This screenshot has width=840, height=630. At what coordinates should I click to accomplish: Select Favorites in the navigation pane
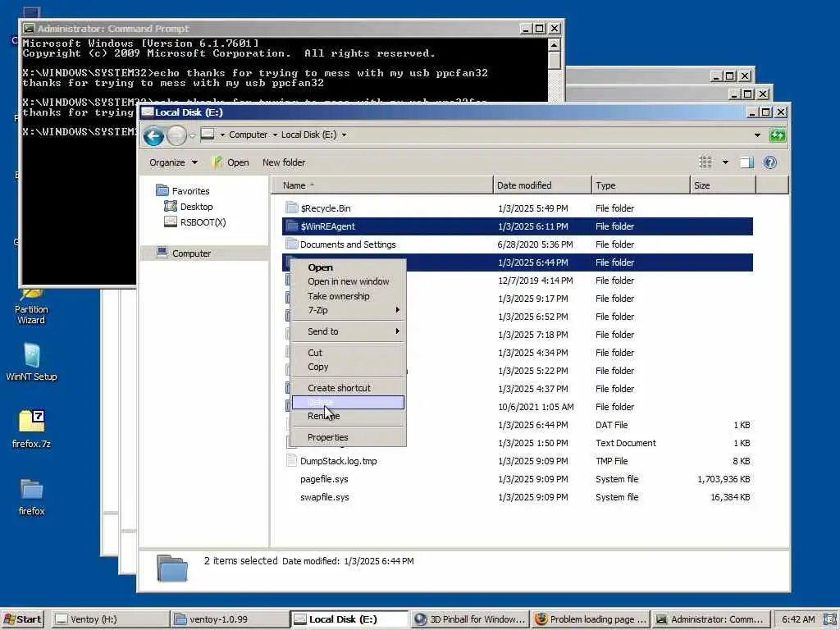(x=183, y=190)
